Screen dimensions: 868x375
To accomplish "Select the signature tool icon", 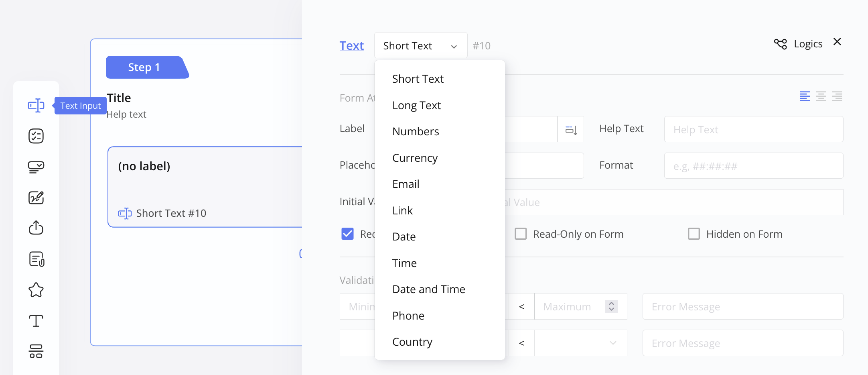I will coord(36,198).
